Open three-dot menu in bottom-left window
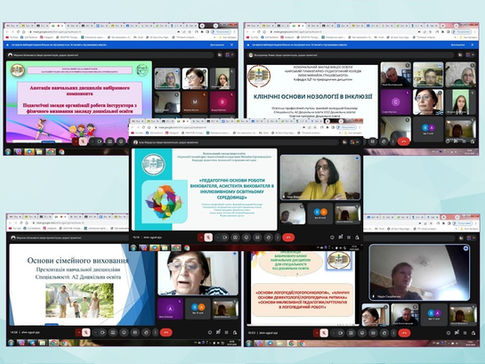The height and width of the screenshot is (364, 485). pyautogui.click(x=156, y=332)
